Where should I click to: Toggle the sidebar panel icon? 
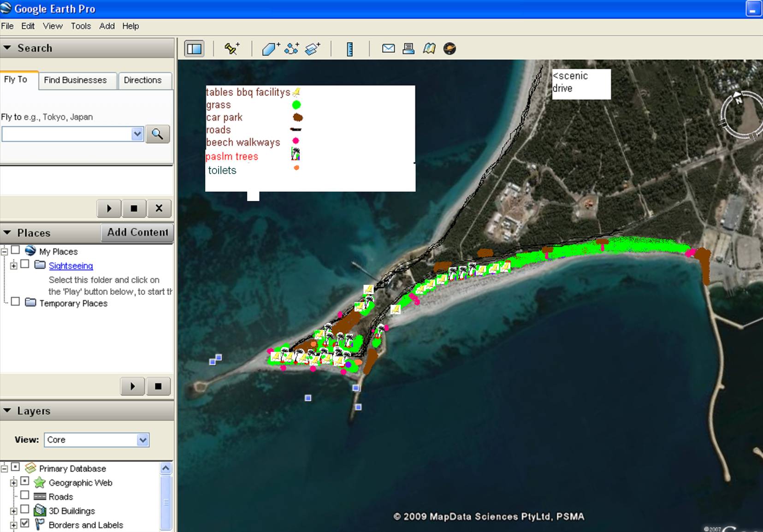coord(194,48)
